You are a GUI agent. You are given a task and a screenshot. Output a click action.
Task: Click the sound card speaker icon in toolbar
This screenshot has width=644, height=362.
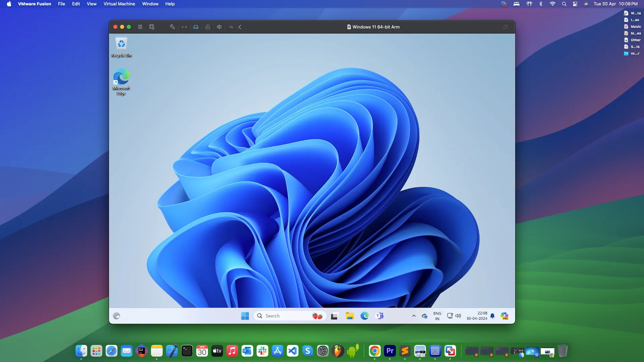(x=219, y=27)
